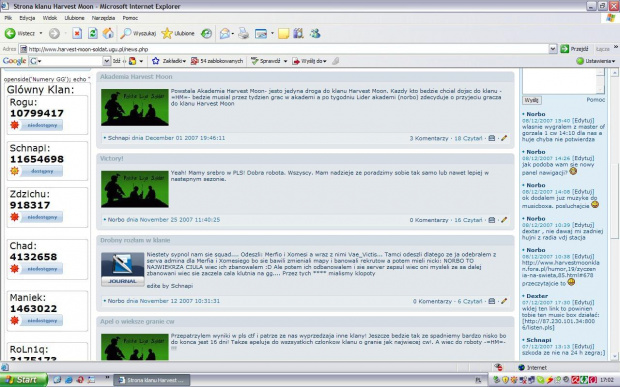Image resolution: width=620 pixels, height=387 pixels.
Task: Go to the Home page icon
Action: pos(108,34)
